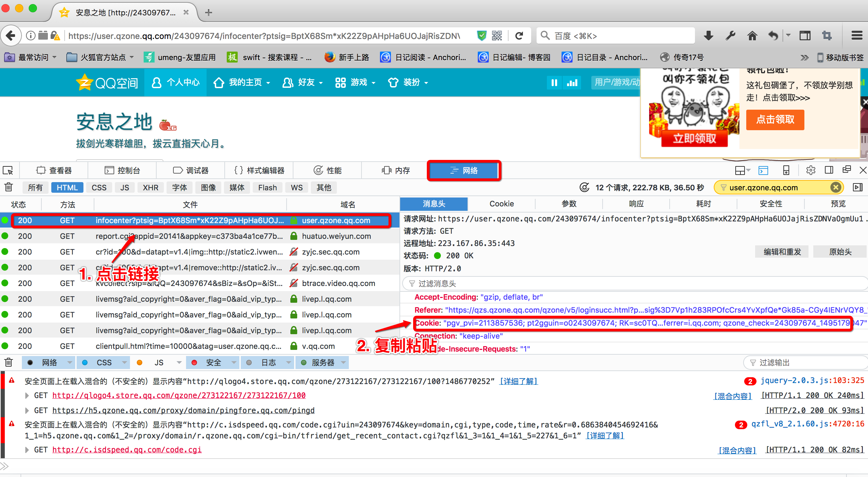
Task: Open the 最常访问 bookmarks dropdown
Action: point(30,57)
